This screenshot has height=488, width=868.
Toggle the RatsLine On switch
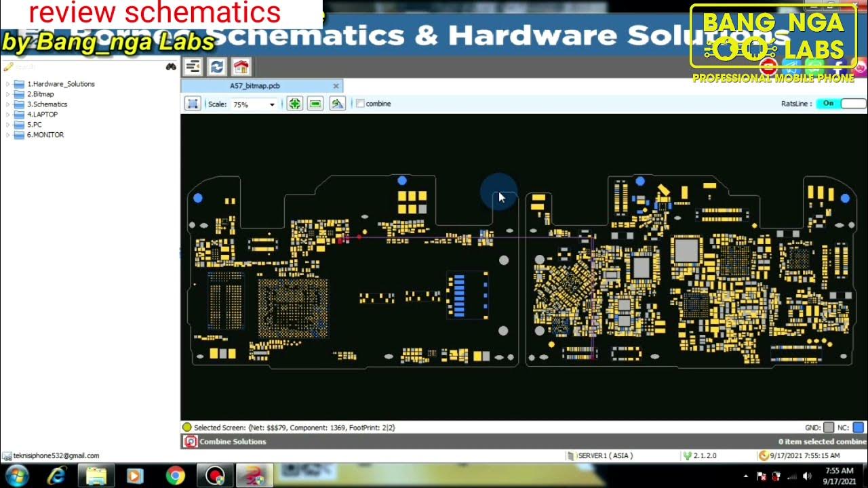tap(841, 104)
